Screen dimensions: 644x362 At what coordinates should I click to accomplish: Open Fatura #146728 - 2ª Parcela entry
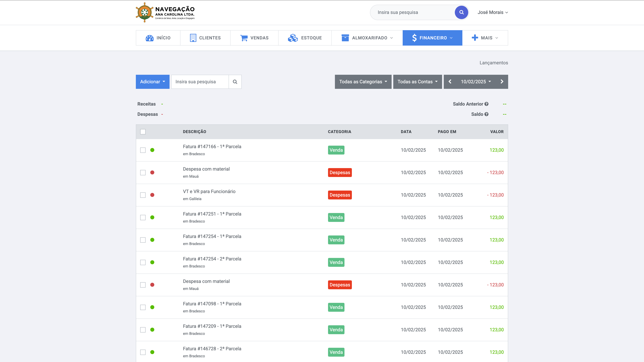212,349
